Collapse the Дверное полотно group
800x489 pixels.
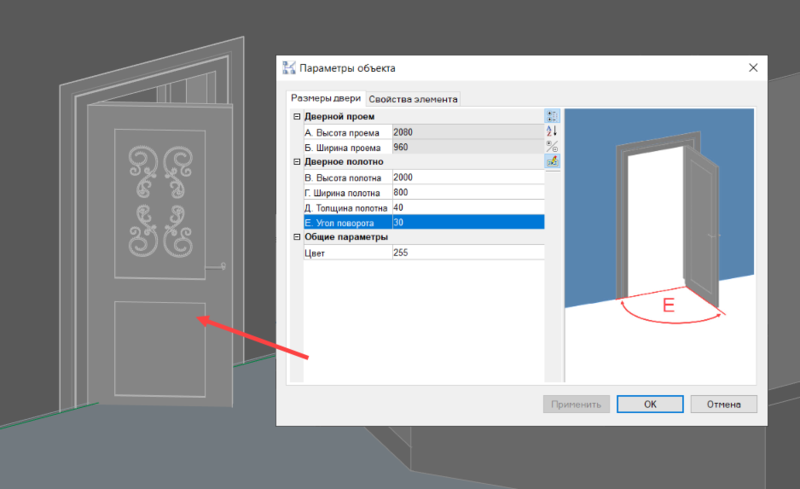coord(297,161)
